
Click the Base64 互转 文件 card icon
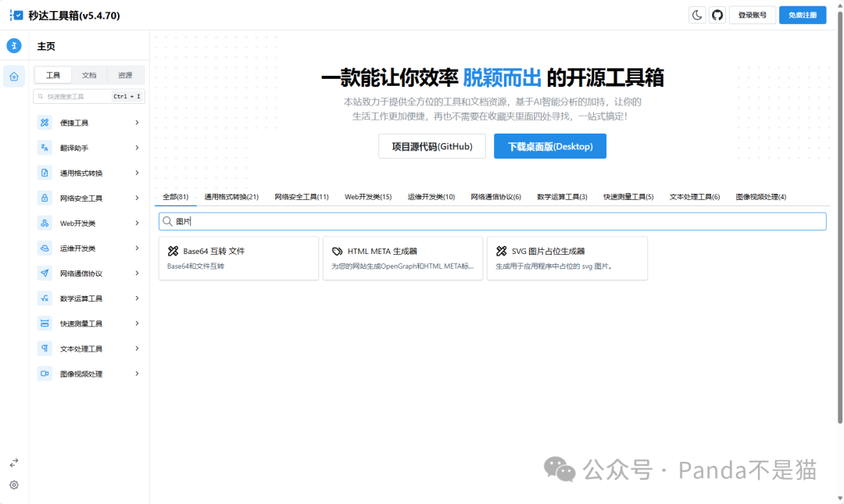pos(173,251)
